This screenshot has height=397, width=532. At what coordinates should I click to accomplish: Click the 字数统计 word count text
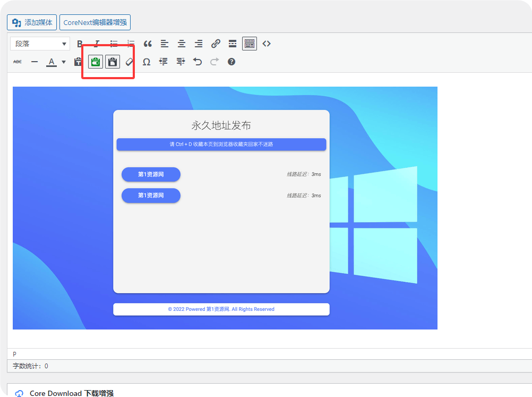tap(31, 366)
